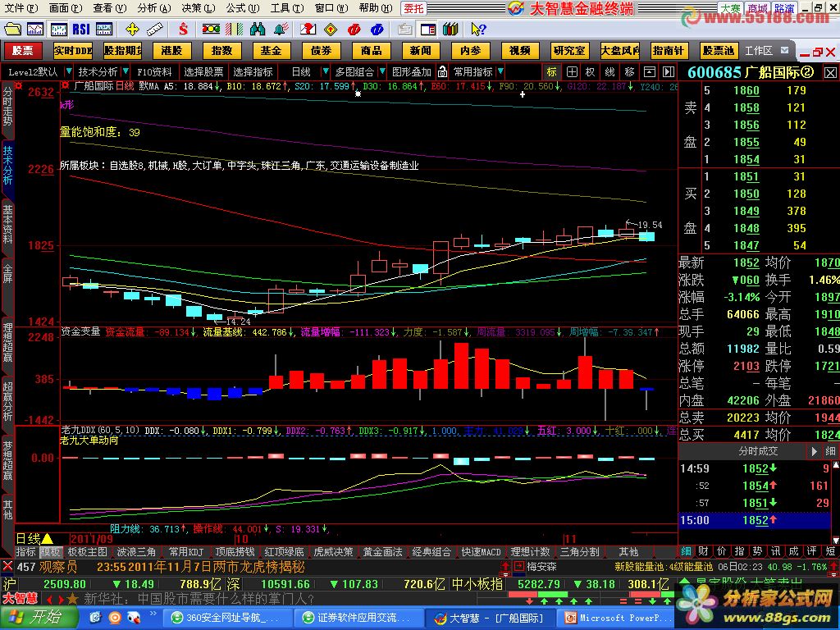The image size is (840, 630).
Task: Open the yellow folder icon in toolbar
Action: 11,29
